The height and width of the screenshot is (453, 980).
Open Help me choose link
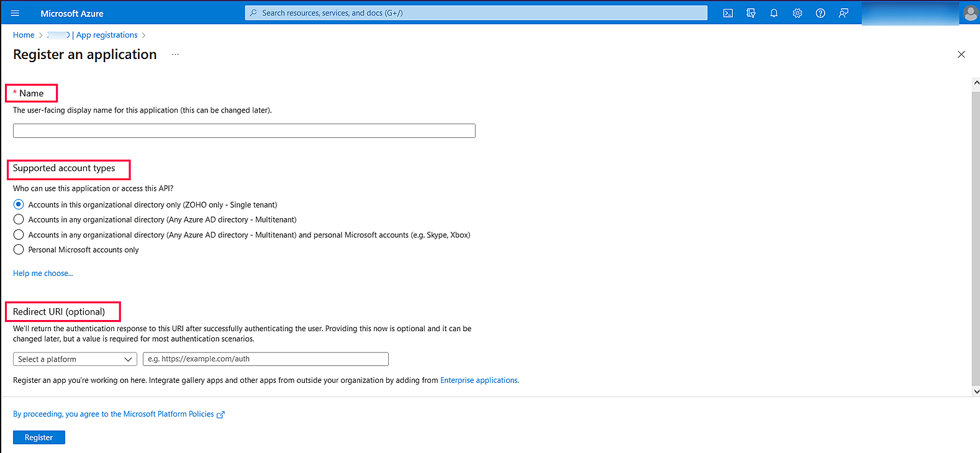(43, 273)
